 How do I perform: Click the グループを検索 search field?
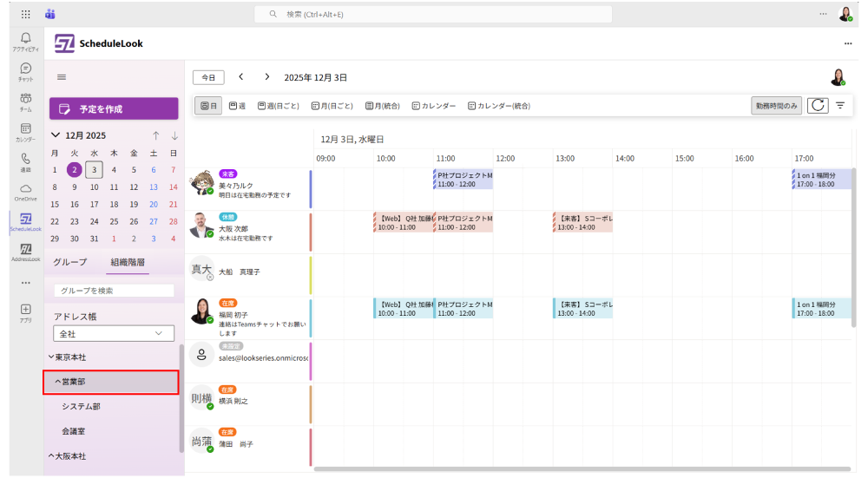pyautogui.click(x=114, y=291)
